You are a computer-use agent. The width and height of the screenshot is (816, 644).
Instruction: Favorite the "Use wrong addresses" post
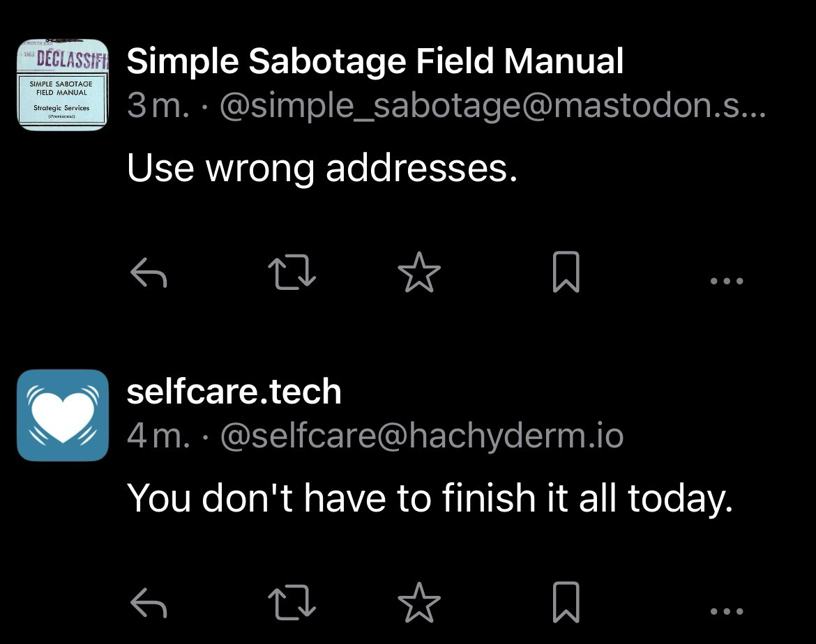tap(419, 271)
